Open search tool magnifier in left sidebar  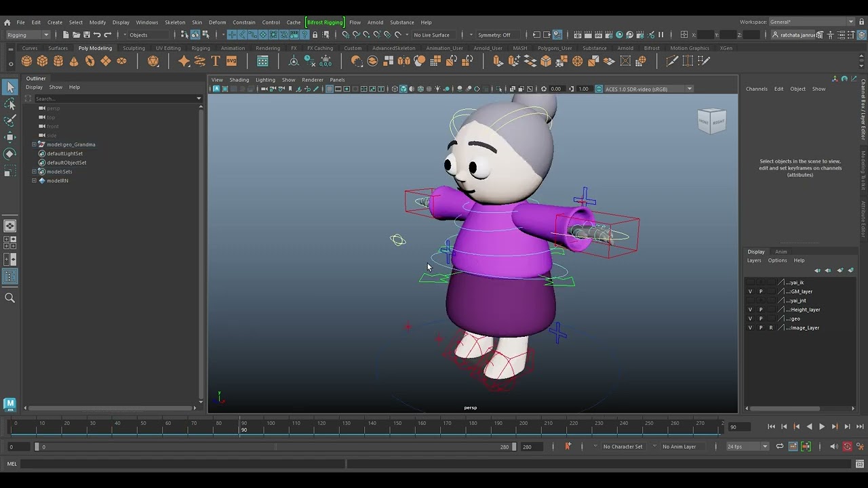pyautogui.click(x=10, y=298)
